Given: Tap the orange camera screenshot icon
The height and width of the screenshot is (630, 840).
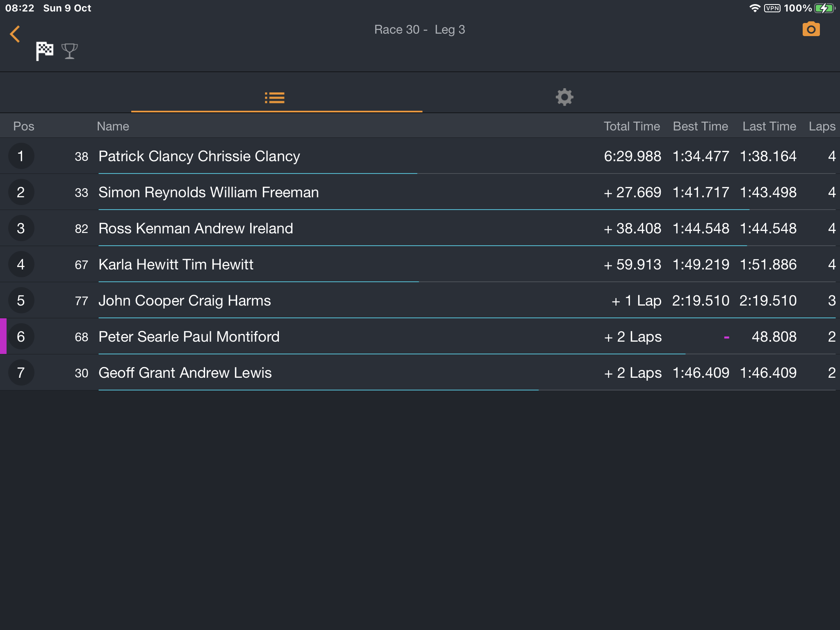Looking at the screenshot, I should click(x=811, y=29).
